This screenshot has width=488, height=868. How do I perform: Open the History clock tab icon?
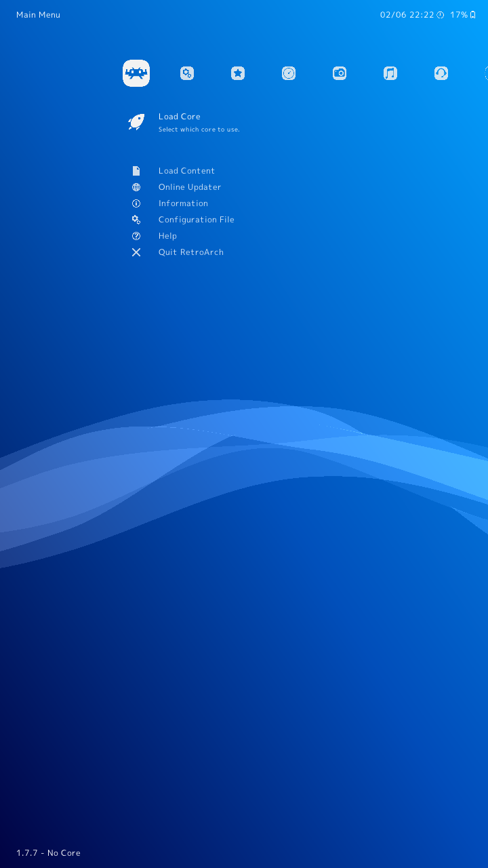(x=289, y=73)
